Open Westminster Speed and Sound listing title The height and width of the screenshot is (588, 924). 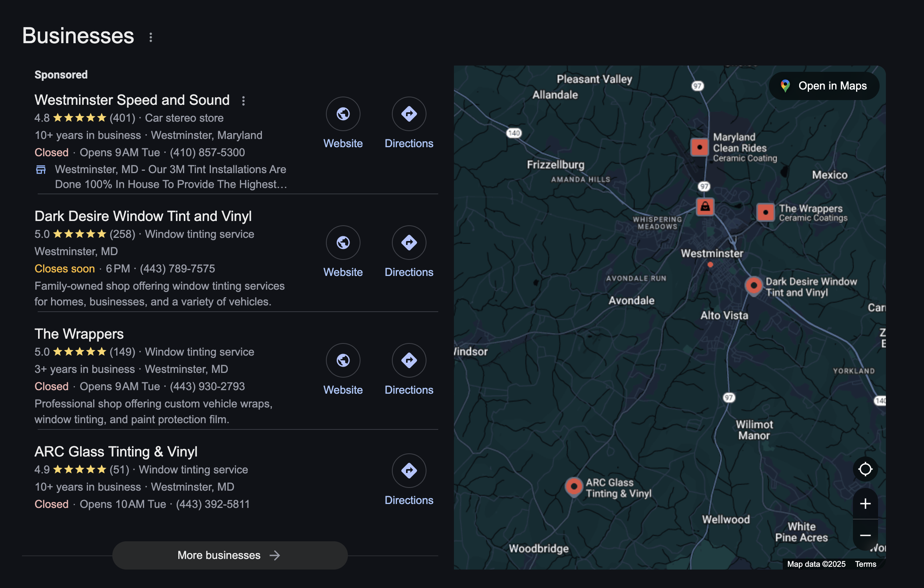coord(132,100)
